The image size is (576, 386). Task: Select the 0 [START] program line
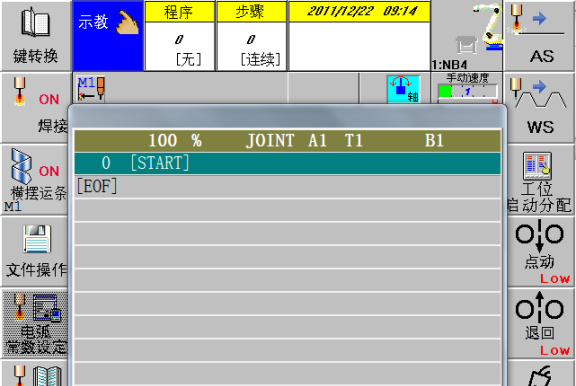pos(287,163)
